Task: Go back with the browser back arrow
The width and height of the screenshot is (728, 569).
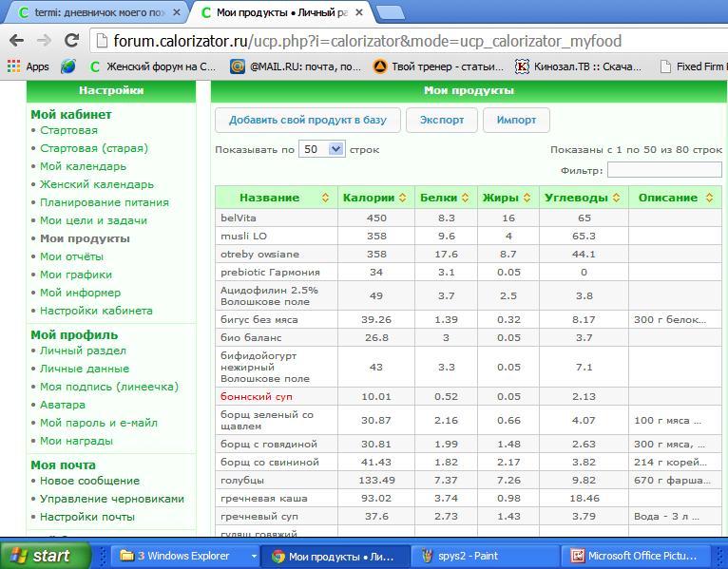Action: [17, 41]
